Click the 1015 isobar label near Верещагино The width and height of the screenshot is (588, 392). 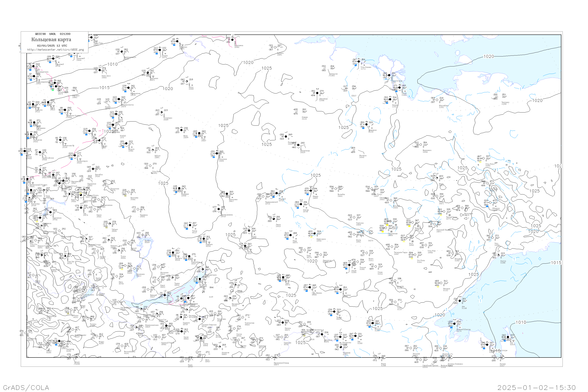pos(104,87)
